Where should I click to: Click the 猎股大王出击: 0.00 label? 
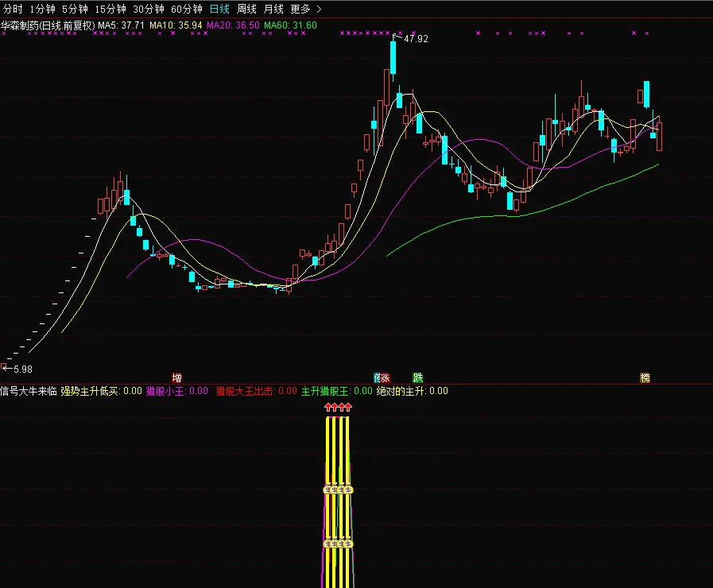[257, 391]
